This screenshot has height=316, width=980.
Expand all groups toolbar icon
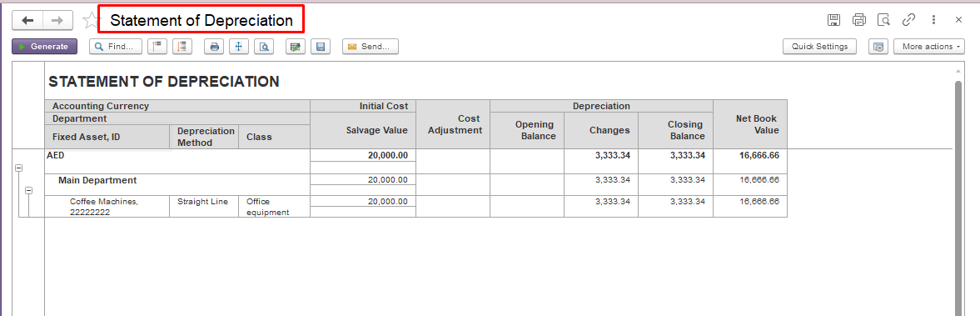pos(182,47)
